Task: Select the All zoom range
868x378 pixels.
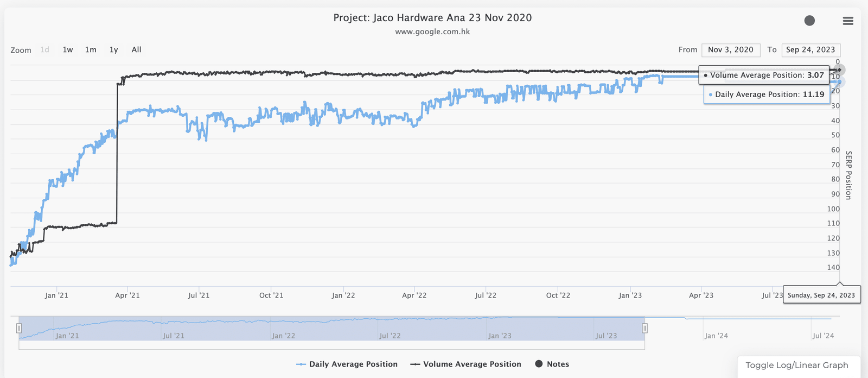Action: click(136, 50)
